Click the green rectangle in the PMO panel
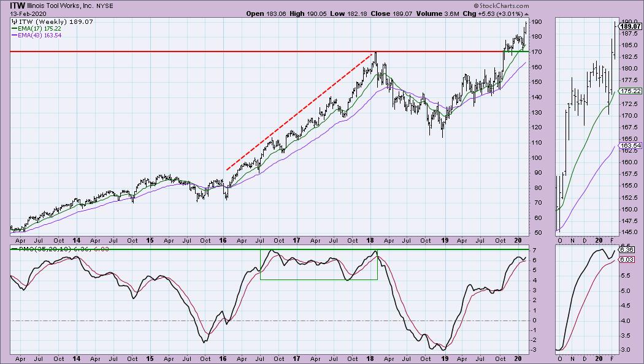The width and height of the screenshot is (644, 364). tap(319, 265)
